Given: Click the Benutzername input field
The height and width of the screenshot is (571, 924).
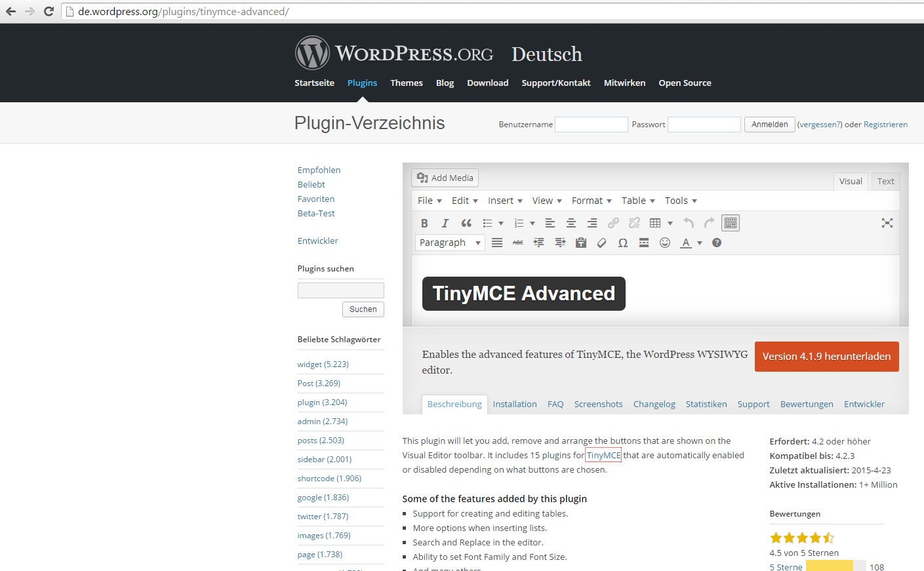Looking at the screenshot, I should pyautogui.click(x=592, y=125).
